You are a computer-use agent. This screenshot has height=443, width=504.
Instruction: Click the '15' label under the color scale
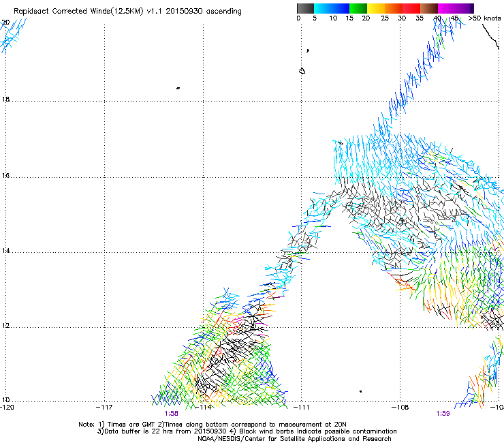[349, 18]
